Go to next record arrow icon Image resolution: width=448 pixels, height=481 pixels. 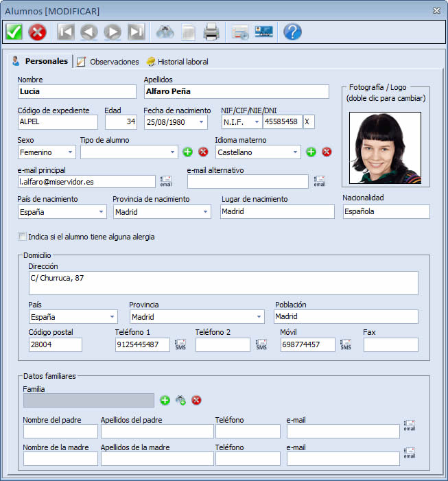tap(113, 32)
